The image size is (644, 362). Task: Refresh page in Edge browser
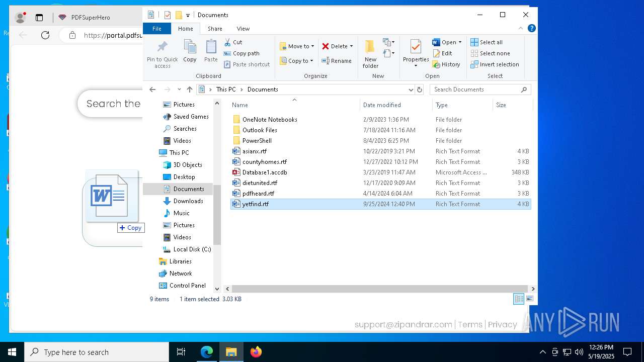pyautogui.click(x=45, y=35)
